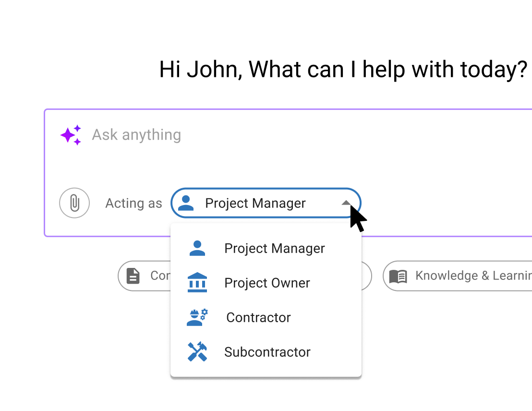Image resolution: width=532 pixels, height=411 pixels.
Task: Click the person icon in the dropdown list
Action: pos(197,248)
